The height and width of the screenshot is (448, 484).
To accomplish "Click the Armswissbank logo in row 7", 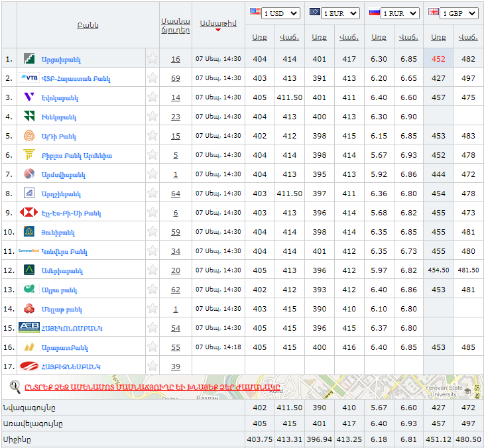I will pos(29,174).
